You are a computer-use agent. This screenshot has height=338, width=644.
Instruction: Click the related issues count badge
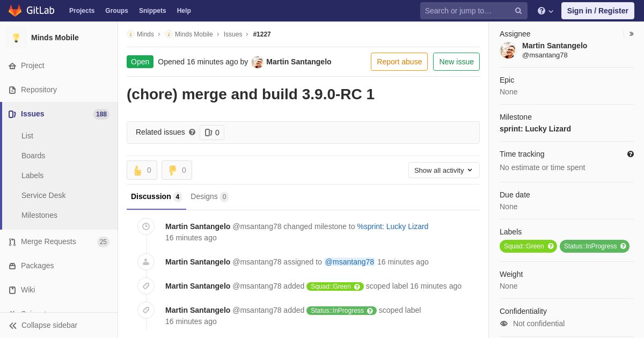coord(212,133)
